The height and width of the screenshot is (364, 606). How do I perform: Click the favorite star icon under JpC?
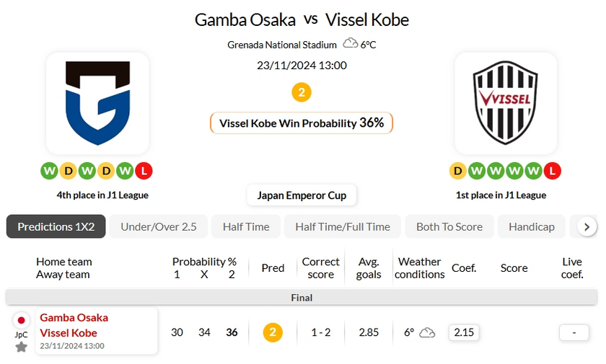(22, 347)
